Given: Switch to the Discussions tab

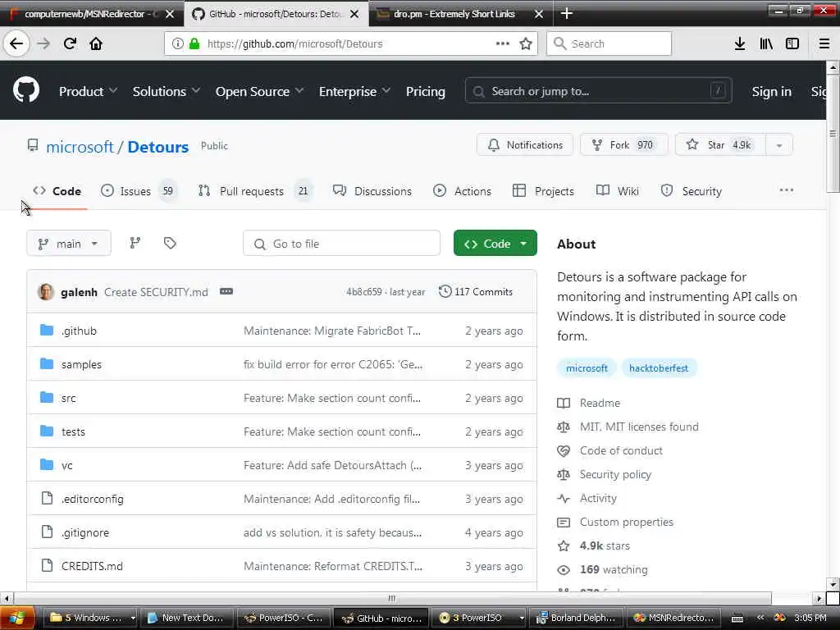Looking at the screenshot, I should click(x=372, y=190).
